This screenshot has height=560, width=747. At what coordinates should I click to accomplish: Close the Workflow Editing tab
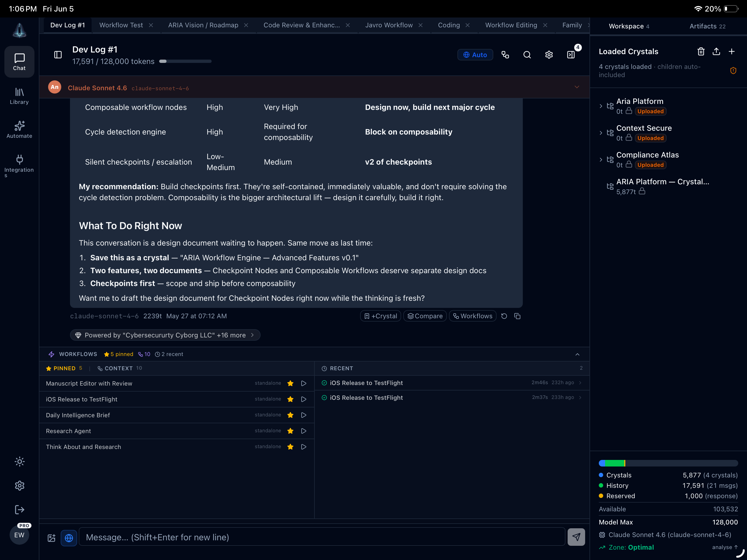click(x=545, y=25)
